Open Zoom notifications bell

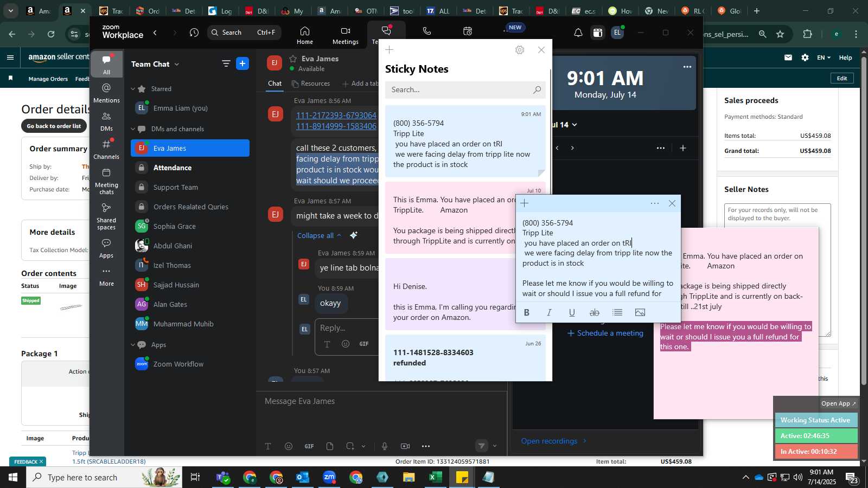click(578, 33)
